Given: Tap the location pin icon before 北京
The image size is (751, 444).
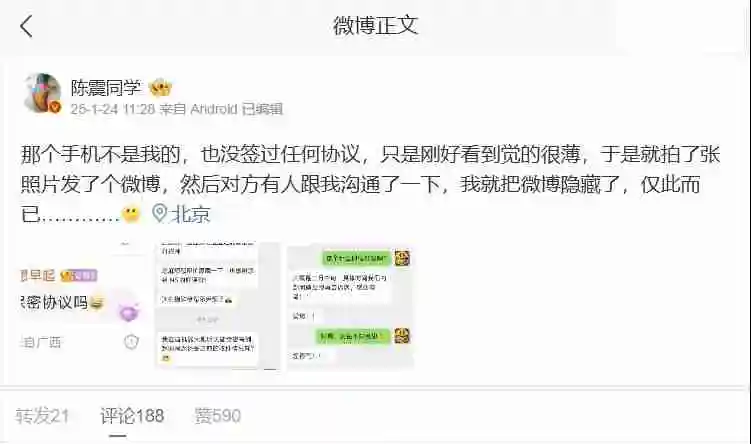Looking at the screenshot, I should (x=159, y=213).
